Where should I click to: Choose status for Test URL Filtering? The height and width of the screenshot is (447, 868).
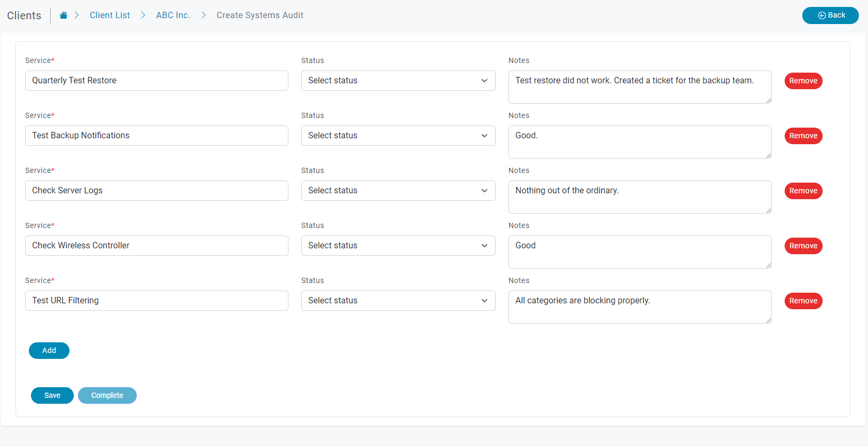point(398,301)
